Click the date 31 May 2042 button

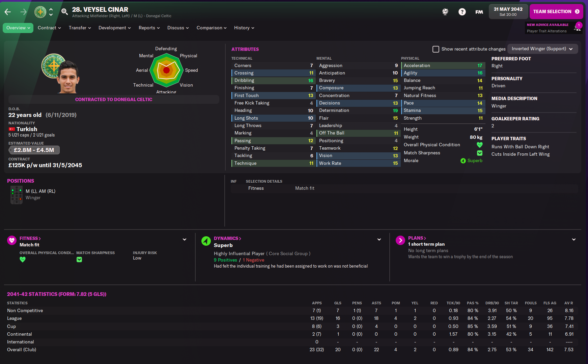[508, 11]
